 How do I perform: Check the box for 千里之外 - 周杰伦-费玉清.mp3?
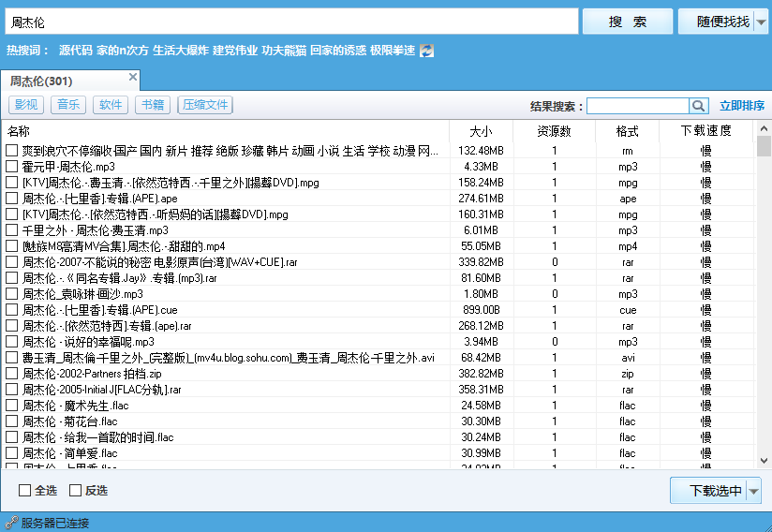12,229
